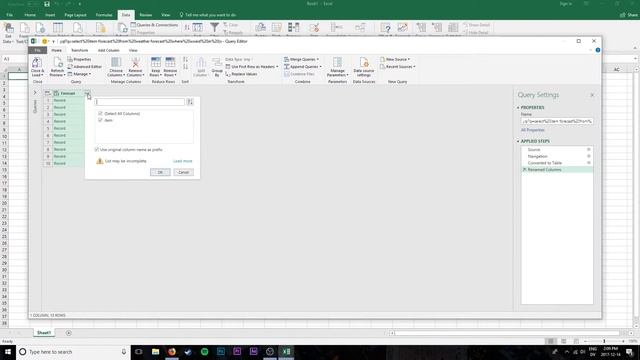Screen dimensions: 640x360
Task: Open Firefox from the taskbar
Action: tap(172, 351)
